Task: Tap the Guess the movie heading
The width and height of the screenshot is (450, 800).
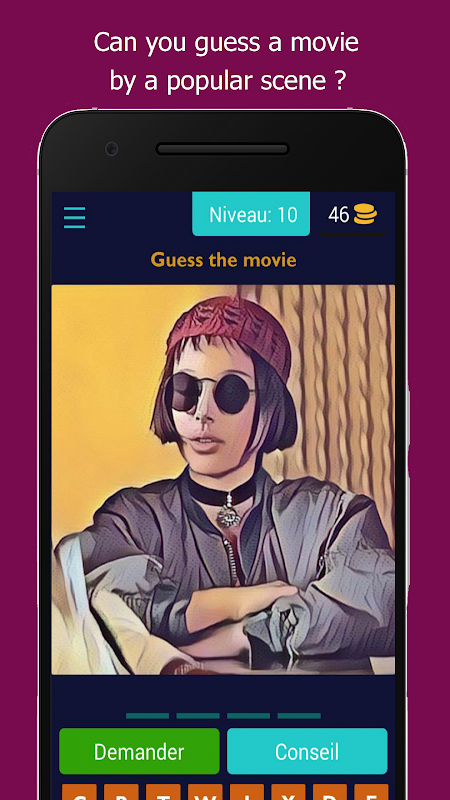Action: point(223,260)
